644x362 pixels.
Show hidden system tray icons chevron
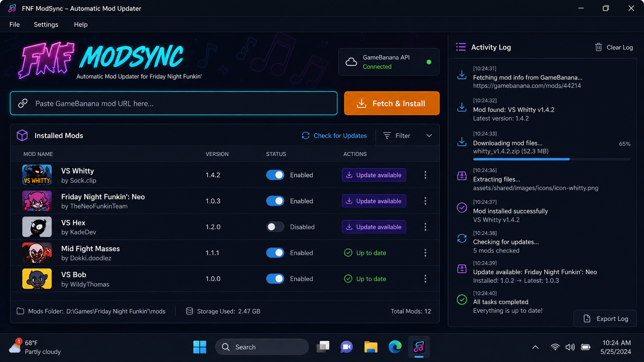pos(535,347)
